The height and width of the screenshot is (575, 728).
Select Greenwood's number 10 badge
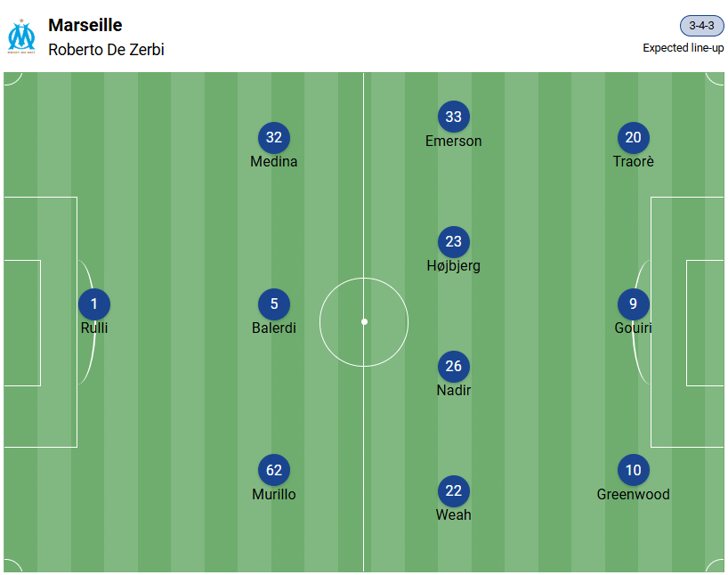pos(634,471)
